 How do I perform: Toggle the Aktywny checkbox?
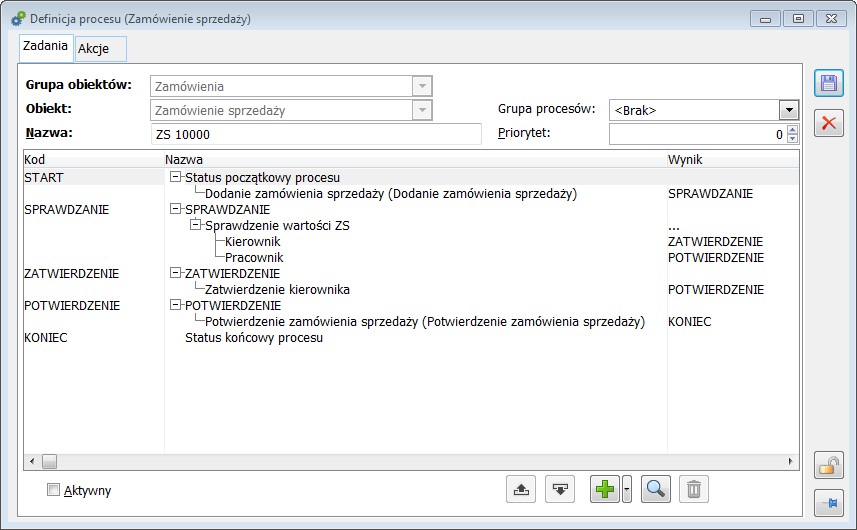(x=53, y=490)
